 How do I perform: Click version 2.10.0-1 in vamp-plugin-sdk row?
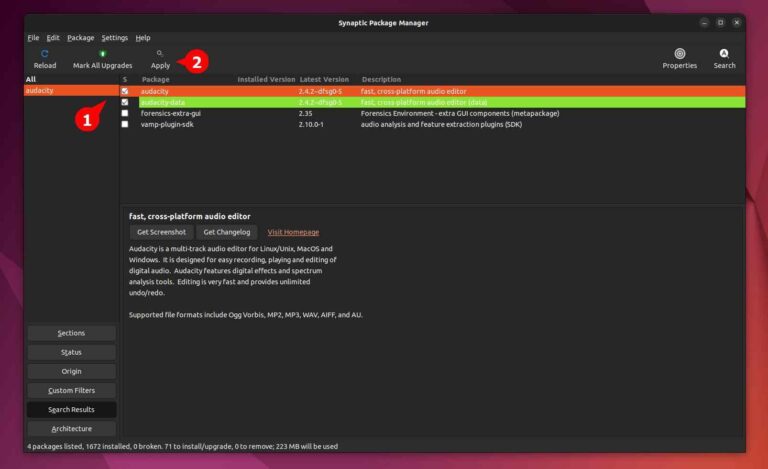[312, 124]
